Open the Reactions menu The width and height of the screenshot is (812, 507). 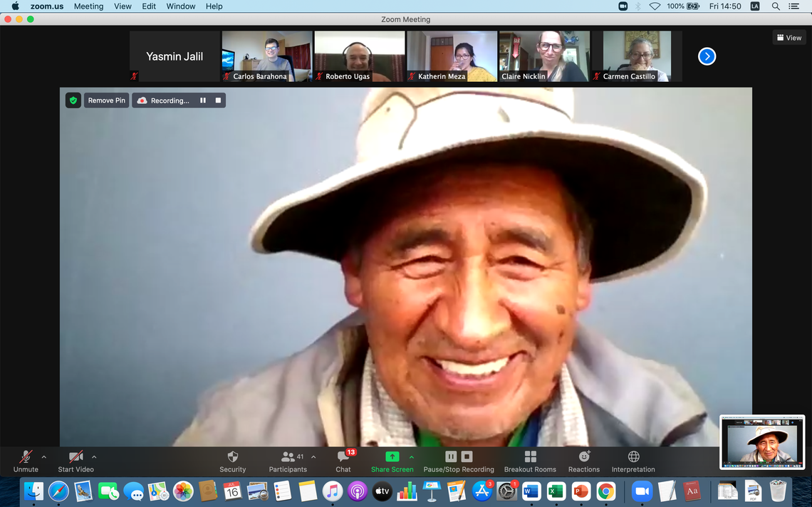pyautogui.click(x=584, y=457)
